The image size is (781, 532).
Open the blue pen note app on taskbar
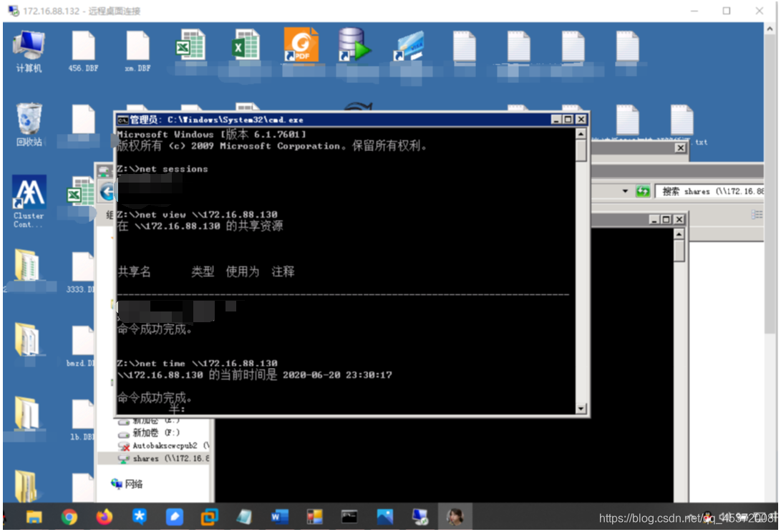click(x=175, y=518)
